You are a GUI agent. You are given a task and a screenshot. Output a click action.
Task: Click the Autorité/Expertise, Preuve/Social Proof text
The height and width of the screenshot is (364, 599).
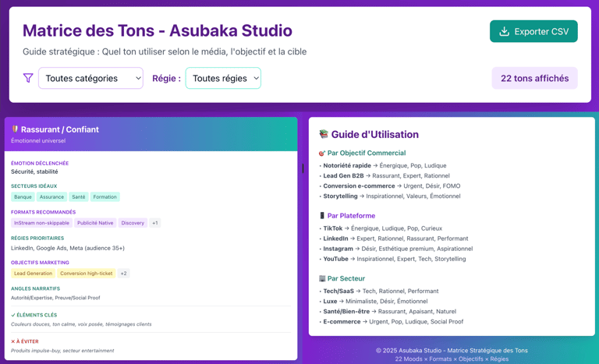[x=55, y=298]
